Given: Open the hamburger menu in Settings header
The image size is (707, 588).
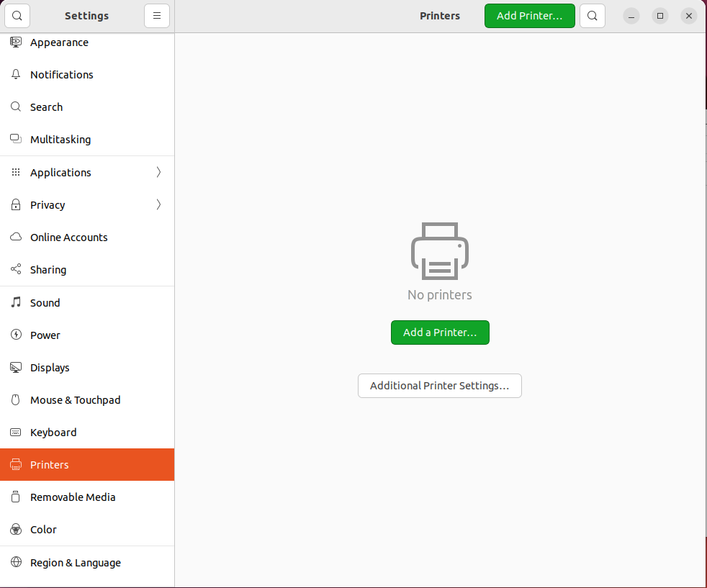Looking at the screenshot, I should [x=156, y=16].
